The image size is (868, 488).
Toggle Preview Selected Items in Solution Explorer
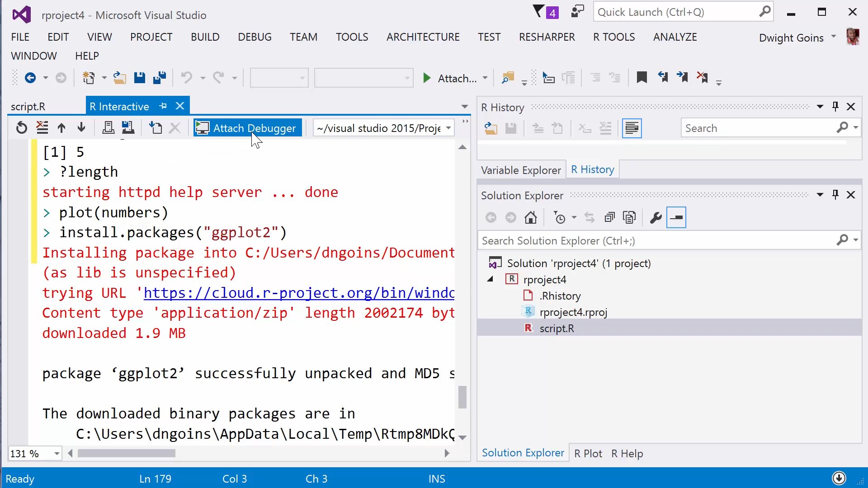coord(676,218)
